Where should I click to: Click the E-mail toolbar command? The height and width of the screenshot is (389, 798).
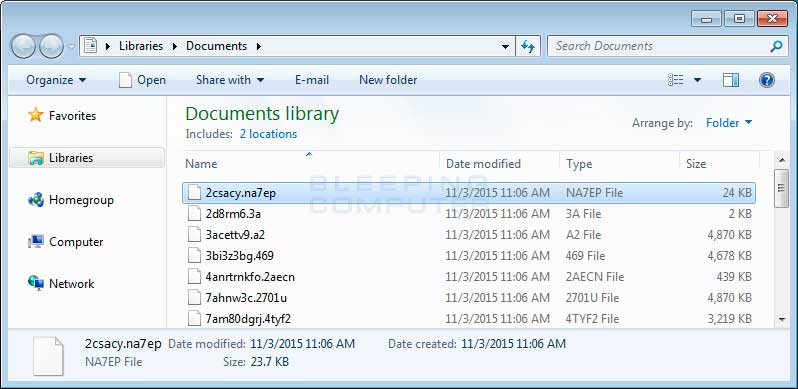(311, 80)
